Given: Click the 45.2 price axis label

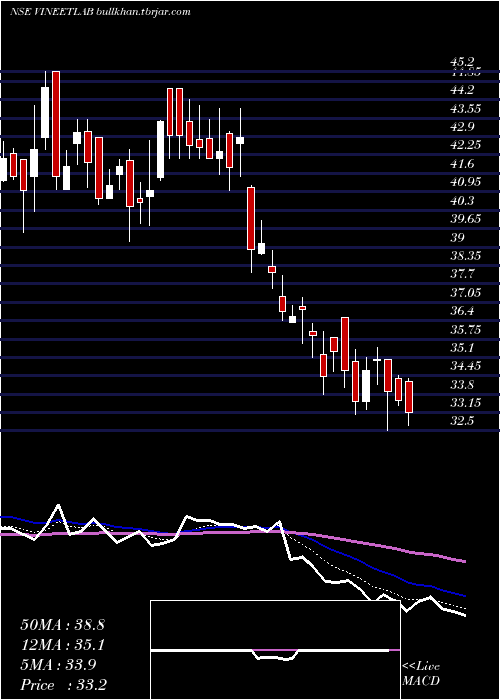Looking at the screenshot, I should 463,62.
